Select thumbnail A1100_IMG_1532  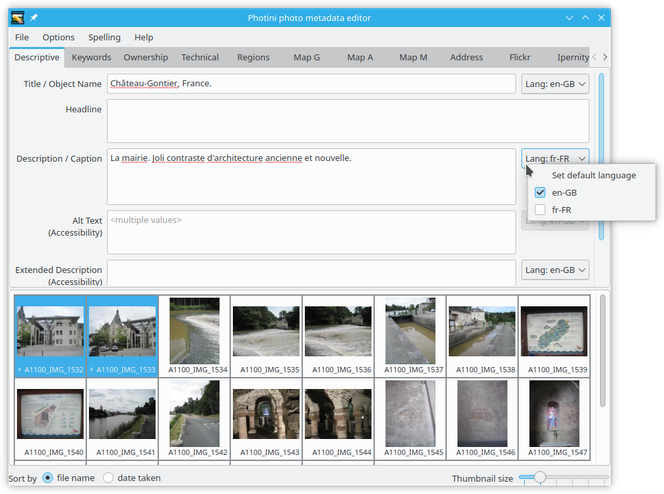tap(50, 336)
